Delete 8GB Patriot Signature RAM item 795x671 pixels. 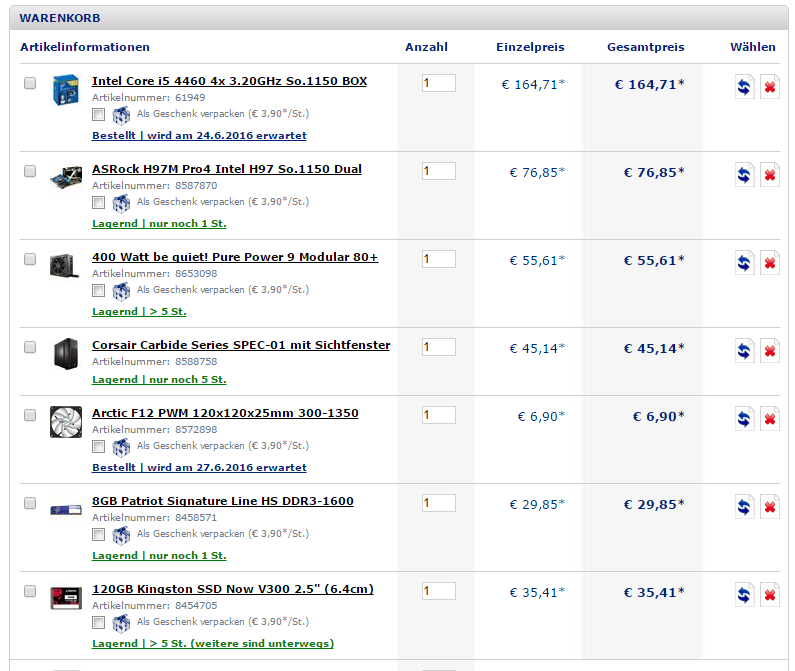coord(770,507)
